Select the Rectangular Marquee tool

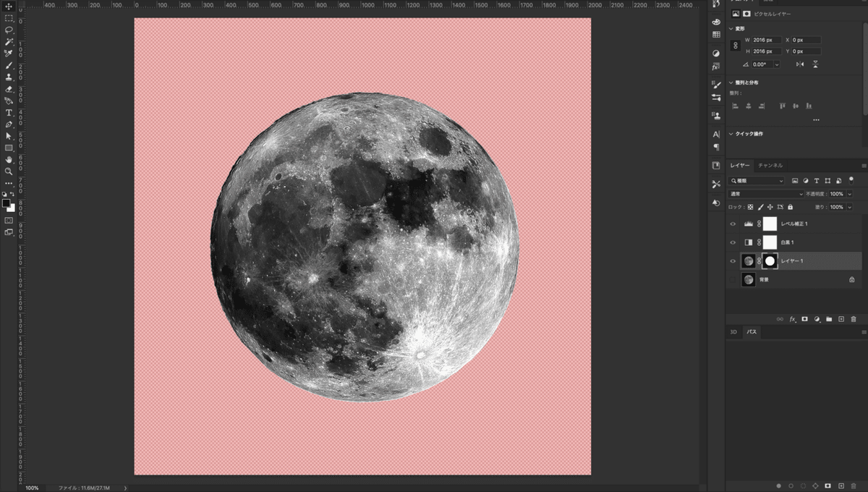click(9, 18)
